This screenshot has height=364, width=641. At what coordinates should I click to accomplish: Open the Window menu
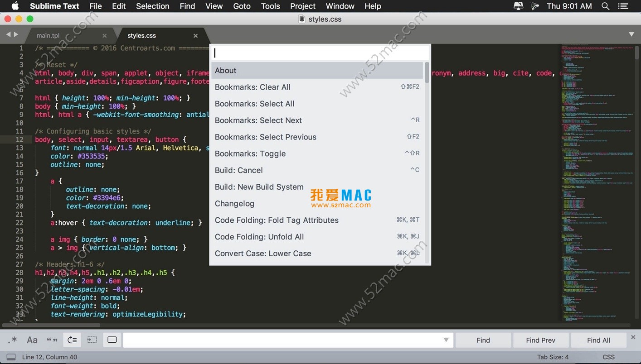(340, 6)
